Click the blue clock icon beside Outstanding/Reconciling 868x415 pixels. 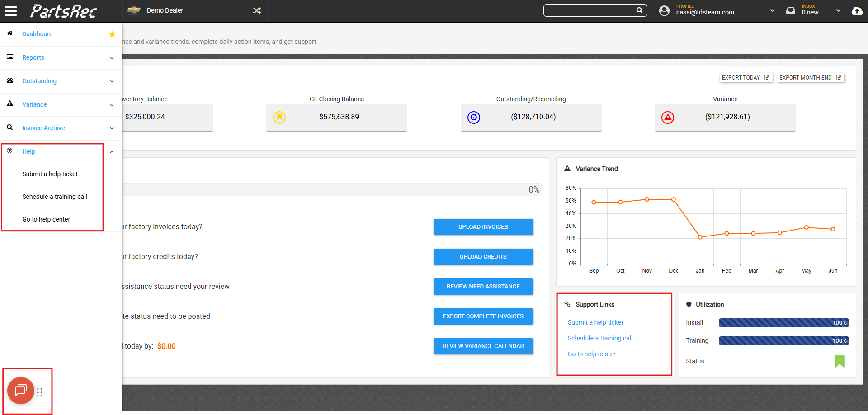pos(474,118)
